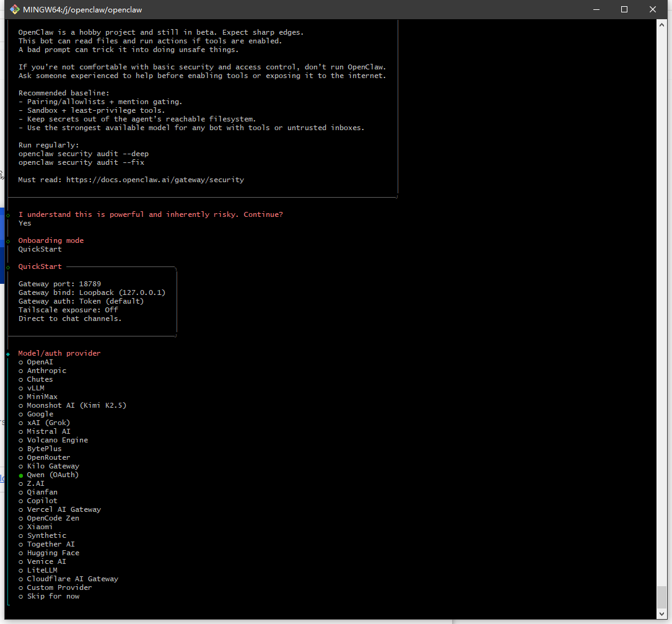Click the scrollbar up arrow
672x624 pixels.
coord(662,24)
